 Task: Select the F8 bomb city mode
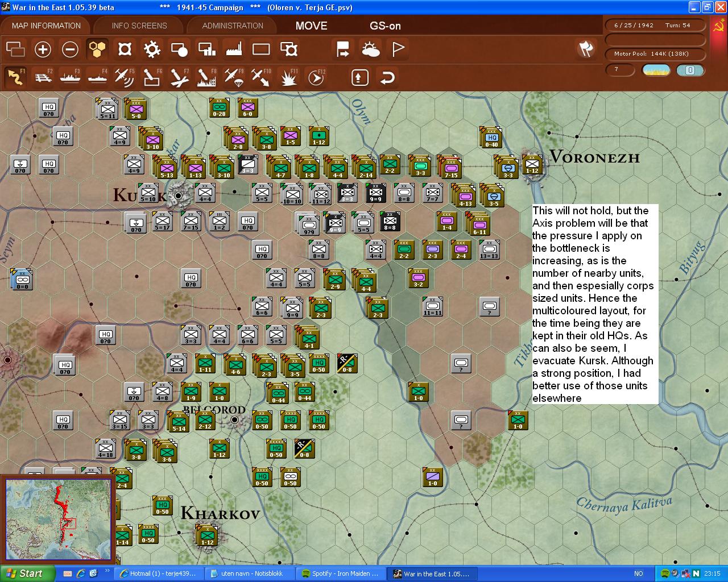206,77
